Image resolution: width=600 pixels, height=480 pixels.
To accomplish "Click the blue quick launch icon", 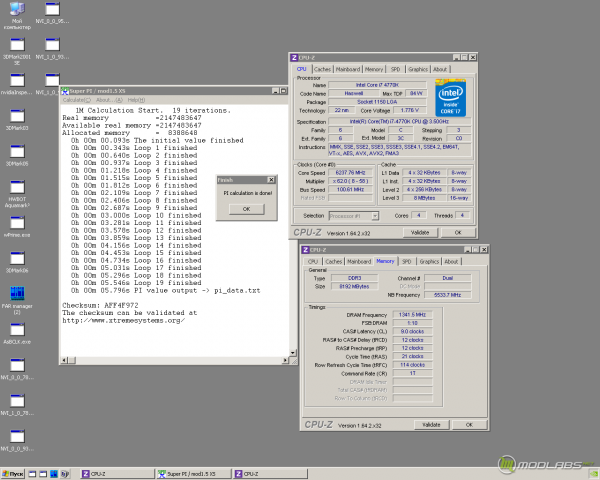I will (54, 474).
